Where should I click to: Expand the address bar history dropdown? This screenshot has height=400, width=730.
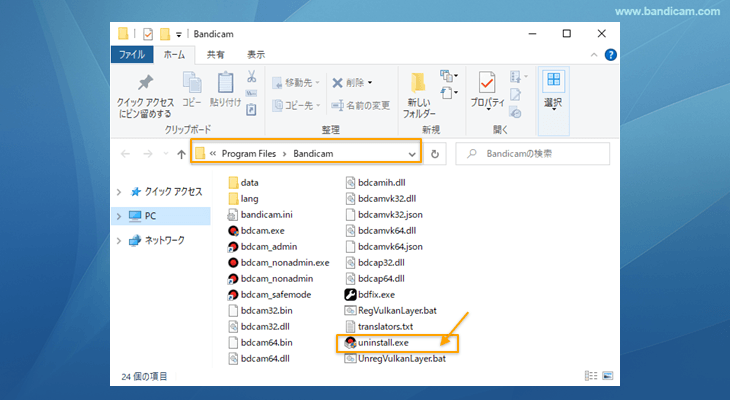(x=412, y=154)
